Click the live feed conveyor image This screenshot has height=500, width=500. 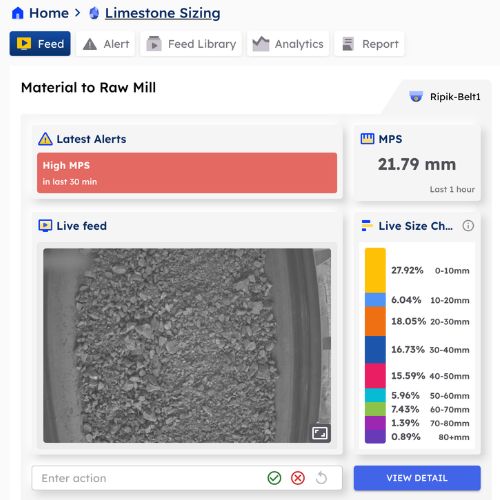pos(187,346)
